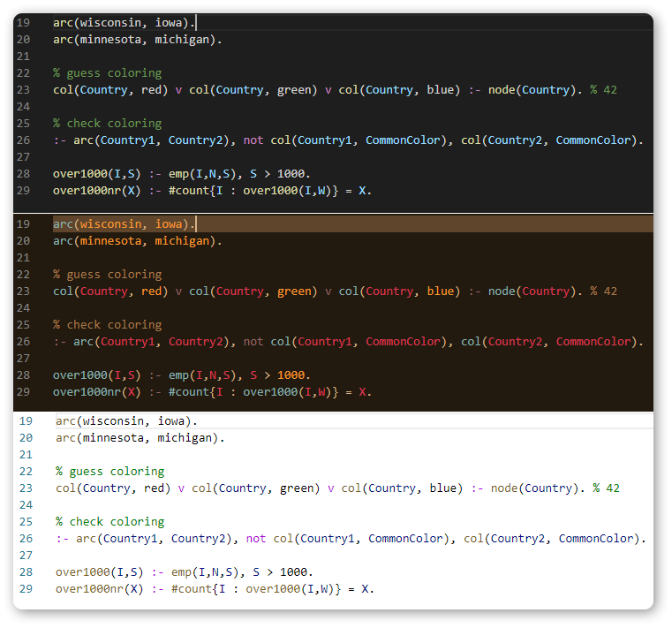Click '% check coloring' comment in brown panel
The height and width of the screenshot is (628, 672).
click(x=107, y=325)
